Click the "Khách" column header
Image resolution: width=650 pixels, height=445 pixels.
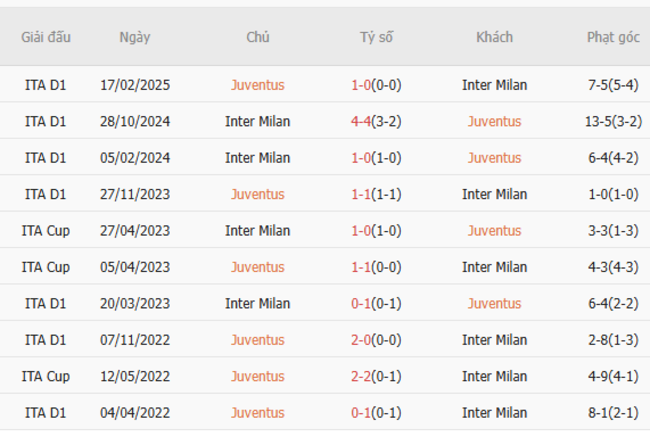pos(494,37)
